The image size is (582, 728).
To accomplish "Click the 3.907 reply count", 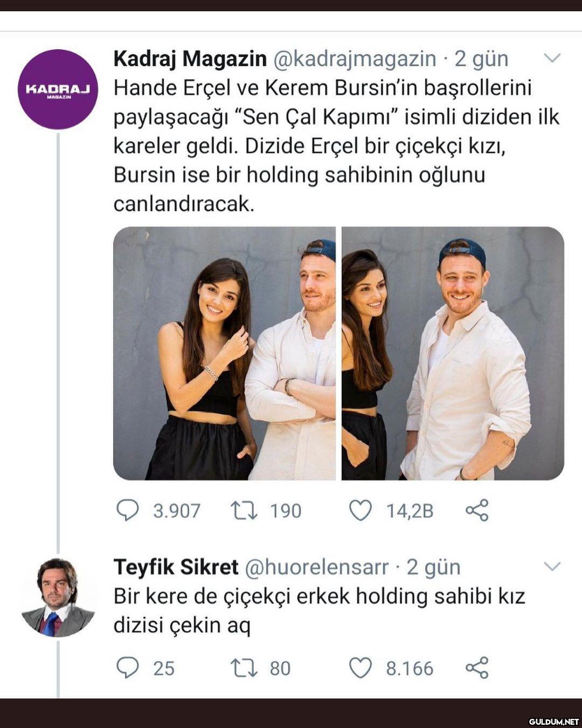I will [177, 511].
